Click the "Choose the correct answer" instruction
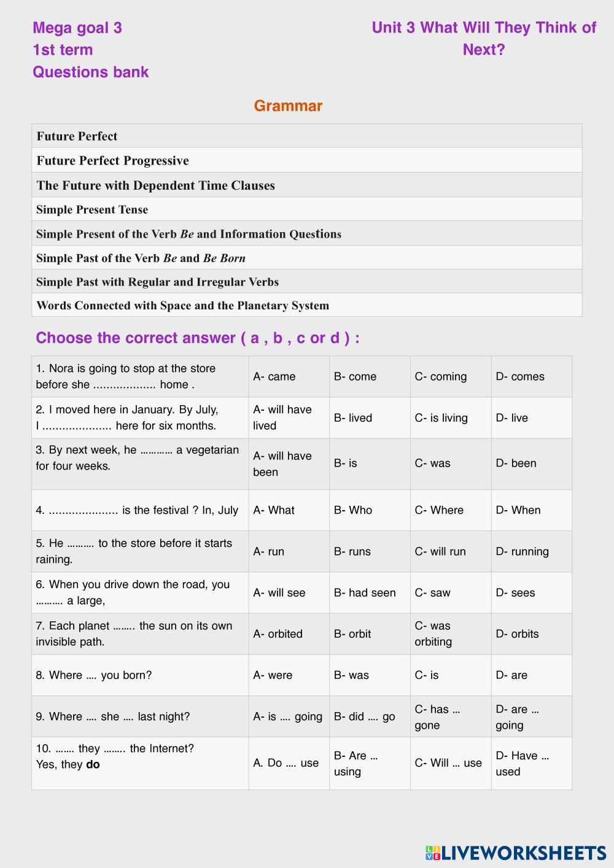Viewport: 614px width, 868px height. click(x=197, y=338)
